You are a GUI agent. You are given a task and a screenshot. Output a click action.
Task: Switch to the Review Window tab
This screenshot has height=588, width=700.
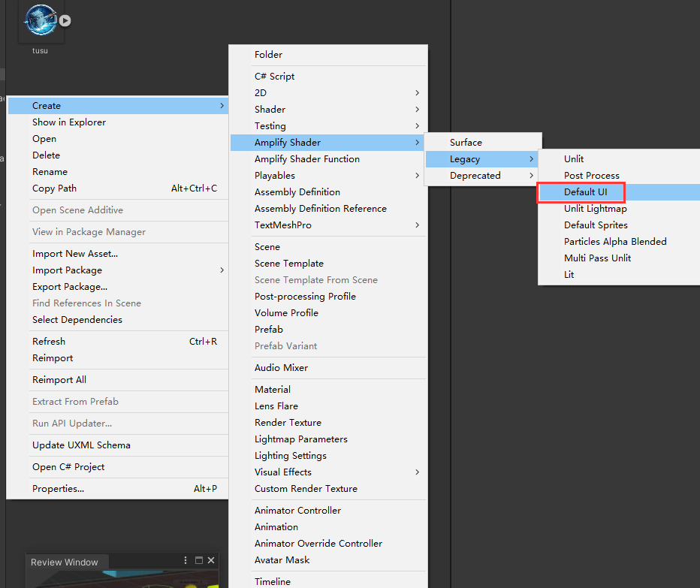pyautogui.click(x=65, y=562)
